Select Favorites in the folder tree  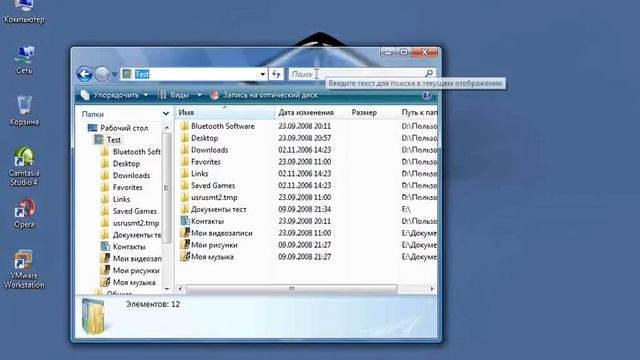click(x=122, y=187)
